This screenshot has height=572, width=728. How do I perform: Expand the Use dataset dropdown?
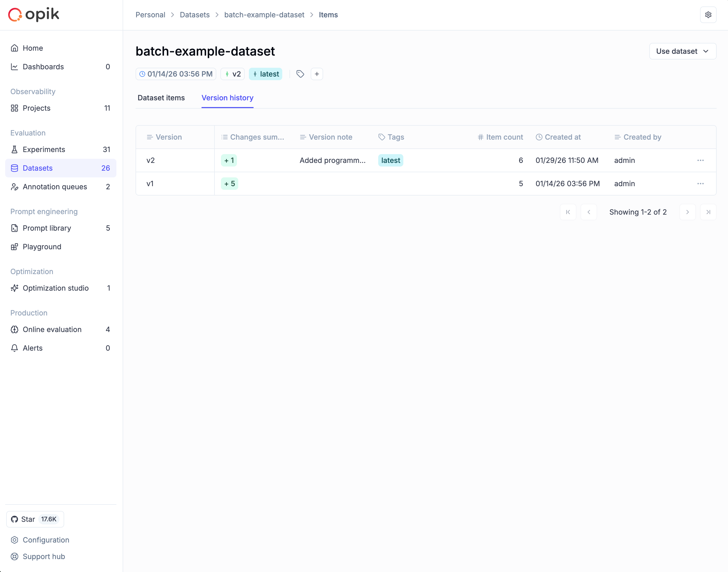pyautogui.click(x=682, y=51)
